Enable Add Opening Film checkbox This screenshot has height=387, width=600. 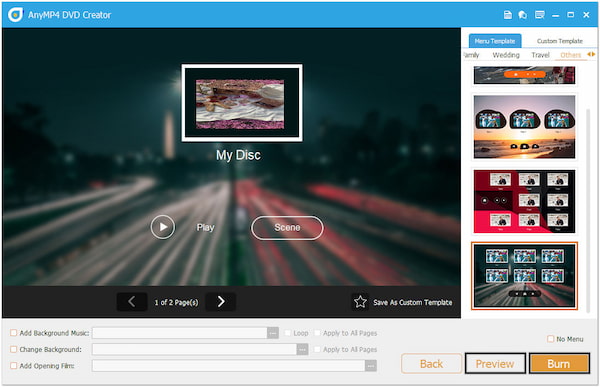pyautogui.click(x=13, y=366)
